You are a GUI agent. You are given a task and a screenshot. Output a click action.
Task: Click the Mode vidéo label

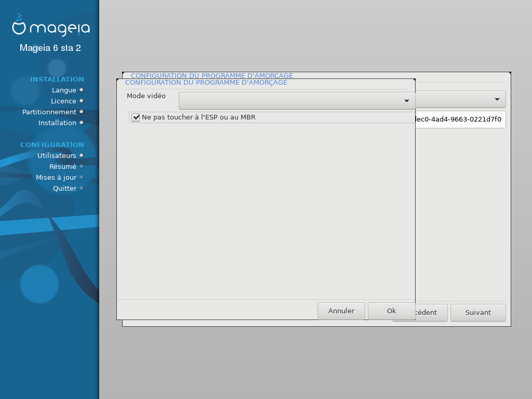146,96
